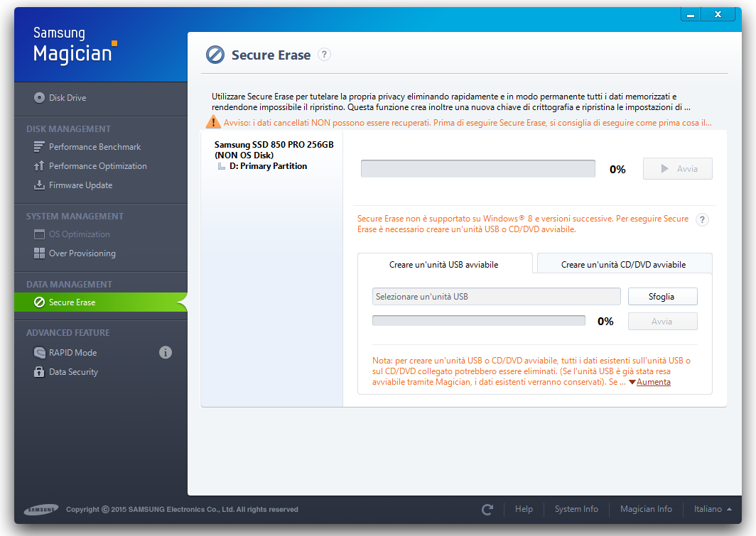This screenshot has height=536, width=756.
Task: Click the Disk Drive disc icon
Action: pos(39,98)
